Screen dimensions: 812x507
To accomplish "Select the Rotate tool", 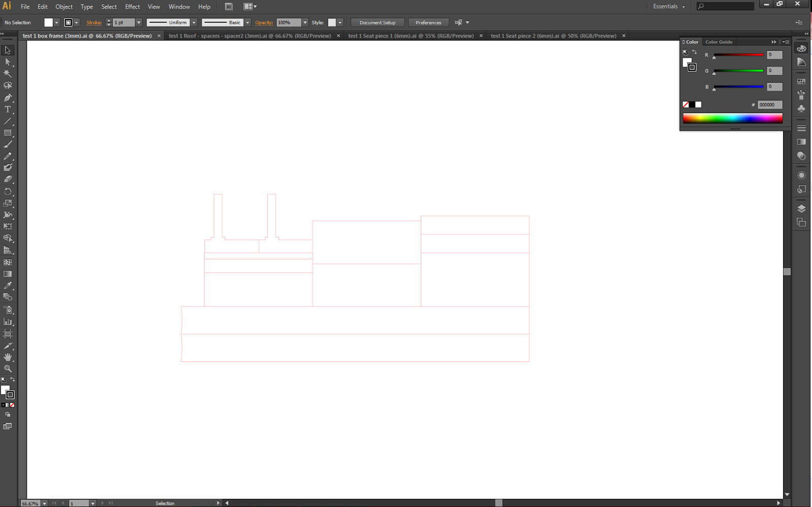I will pos(8,192).
